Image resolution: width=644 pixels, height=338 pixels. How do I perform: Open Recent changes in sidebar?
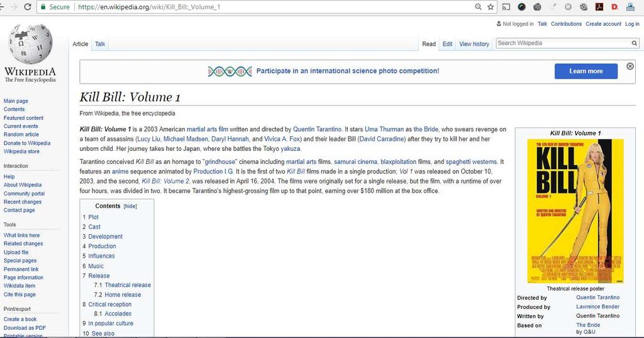pyautogui.click(x=23, y=202)
